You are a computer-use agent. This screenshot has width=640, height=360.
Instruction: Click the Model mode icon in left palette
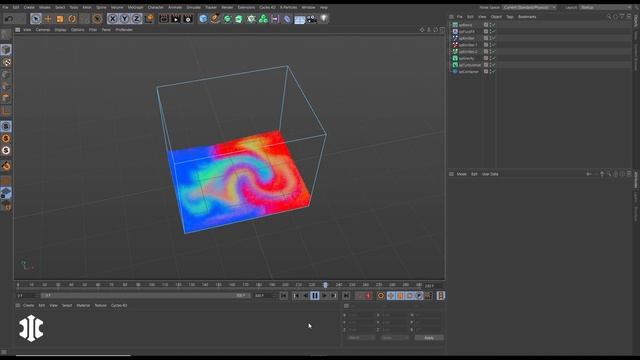6,50
